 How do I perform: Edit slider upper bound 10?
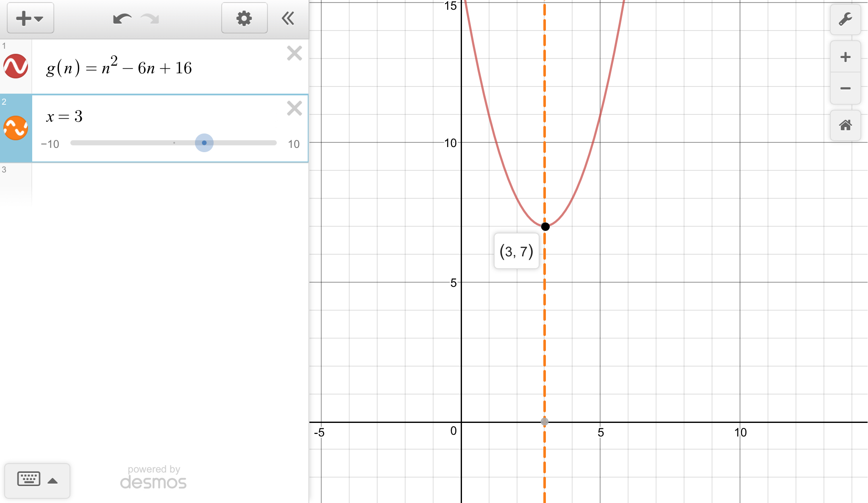(x=294, y=144)
